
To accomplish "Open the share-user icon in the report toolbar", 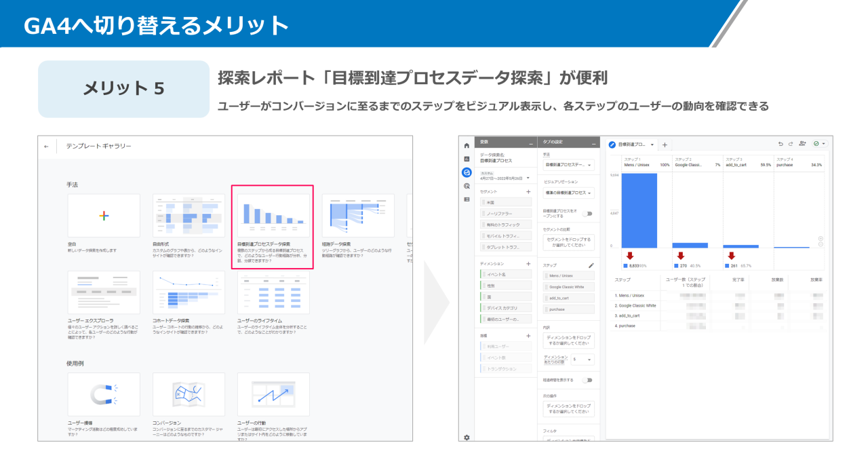I will click(x=802, y=144).
